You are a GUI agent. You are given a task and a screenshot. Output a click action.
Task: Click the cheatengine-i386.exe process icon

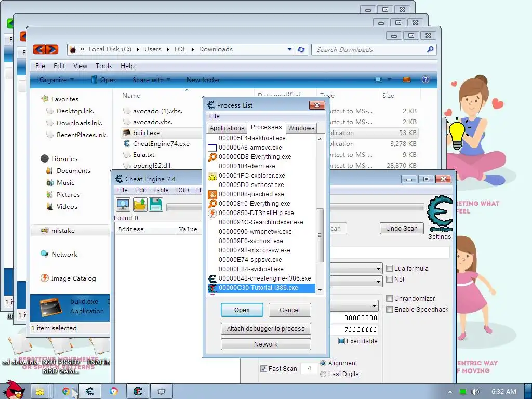coord(212,278)
